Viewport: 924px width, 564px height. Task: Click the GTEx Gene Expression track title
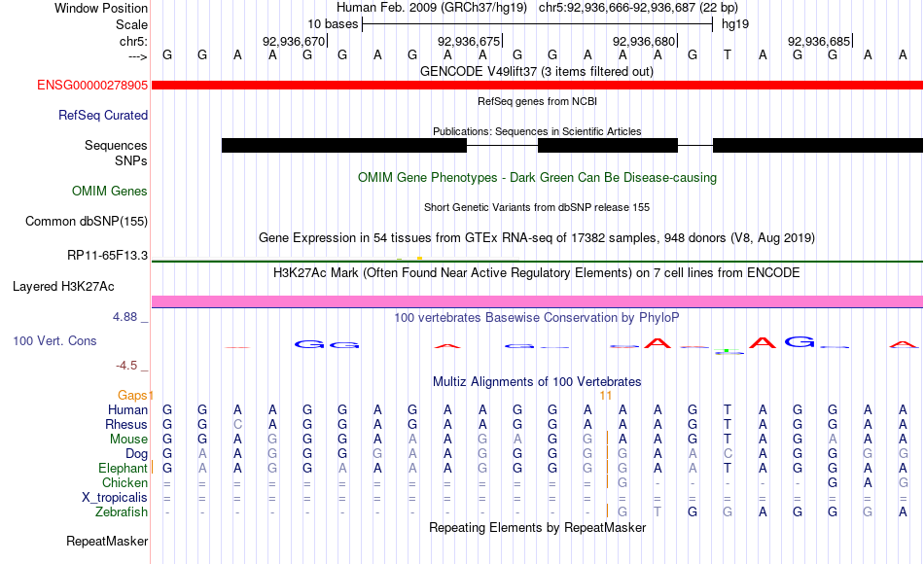(x=537, y=238)
